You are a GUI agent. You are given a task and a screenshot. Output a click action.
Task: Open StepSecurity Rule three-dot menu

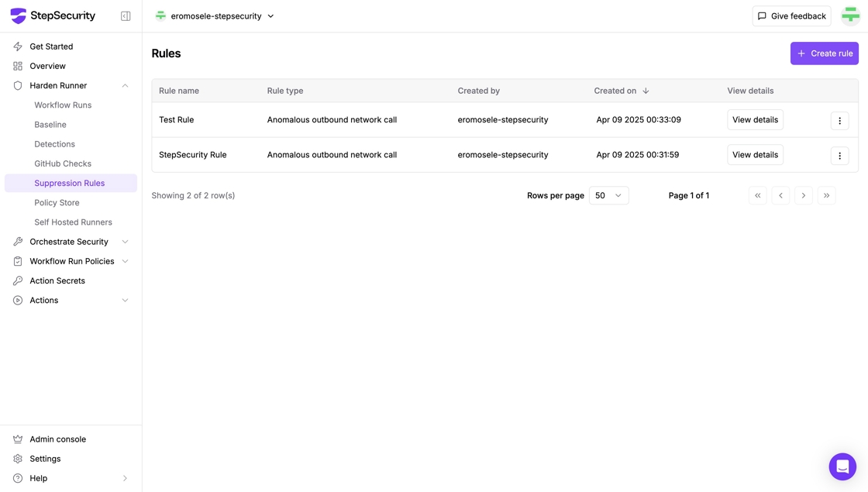pyautogui.click(x=839, y=156)
